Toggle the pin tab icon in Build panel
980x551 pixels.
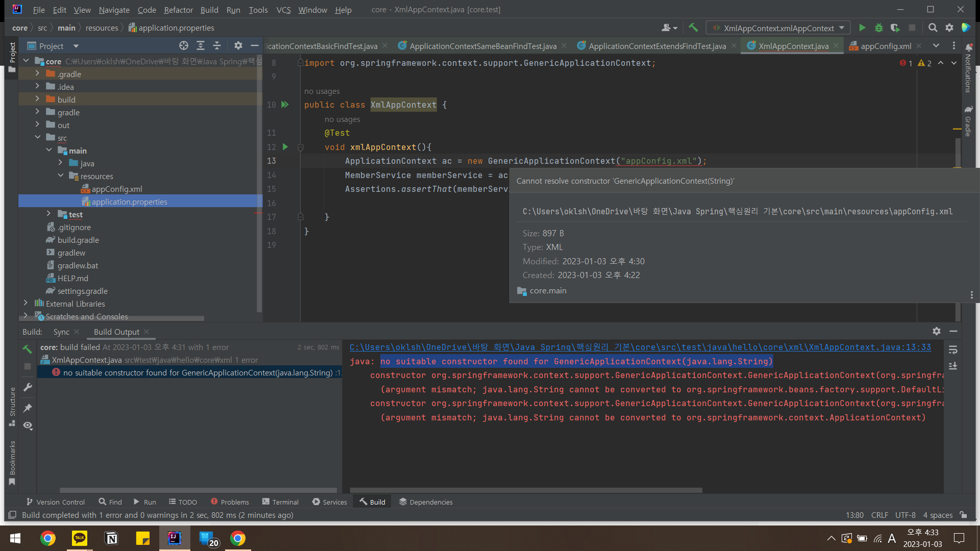(x=28, y=408)
